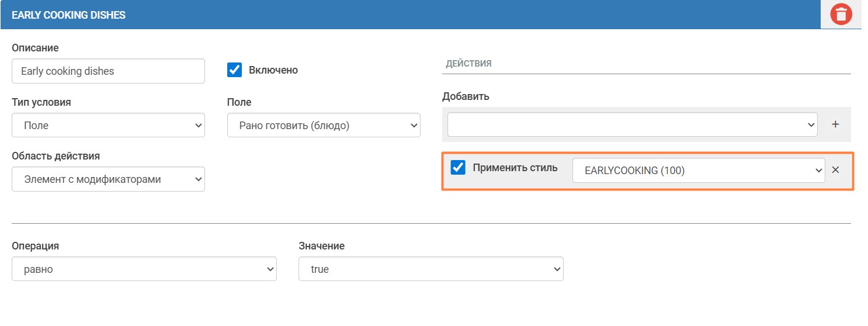
Task: Uncheck the Включено checkbox
Action: [x=234, y=70]
